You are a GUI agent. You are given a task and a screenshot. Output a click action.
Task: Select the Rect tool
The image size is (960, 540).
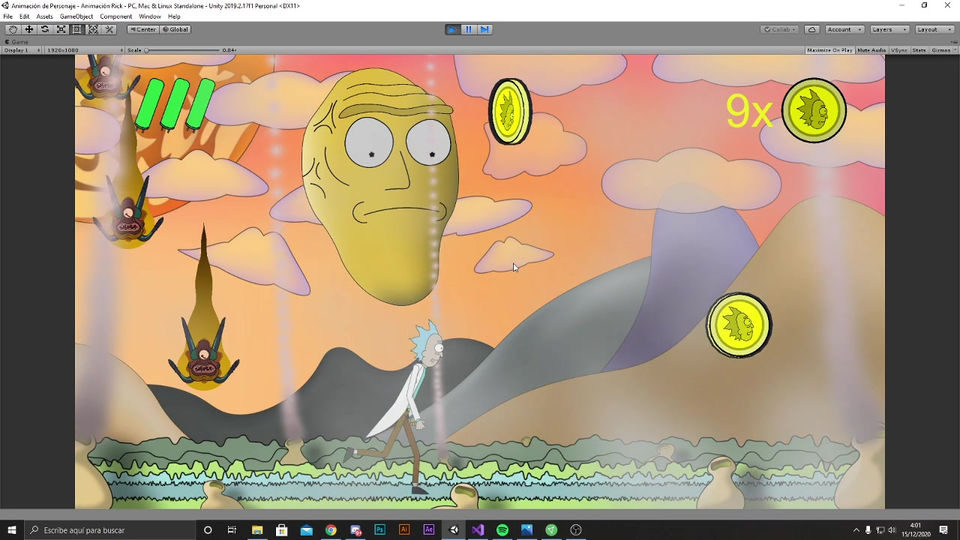click(x=77, y=29)
